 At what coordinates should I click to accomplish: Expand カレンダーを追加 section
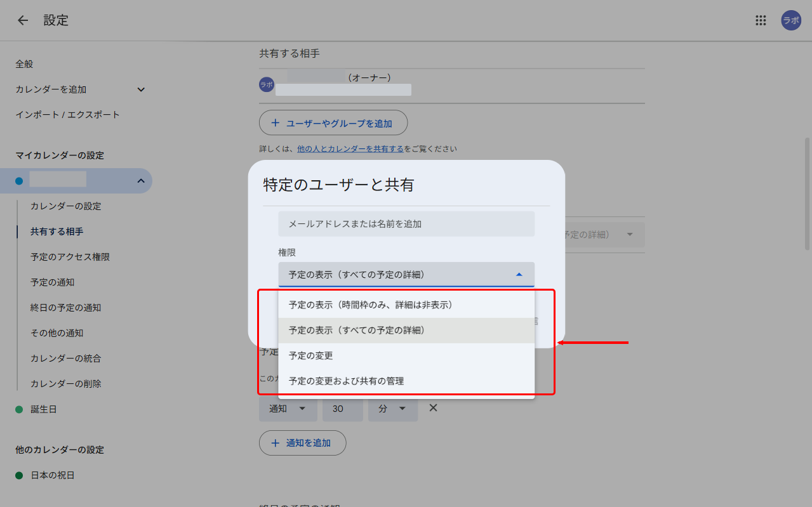tap(141, 89)
